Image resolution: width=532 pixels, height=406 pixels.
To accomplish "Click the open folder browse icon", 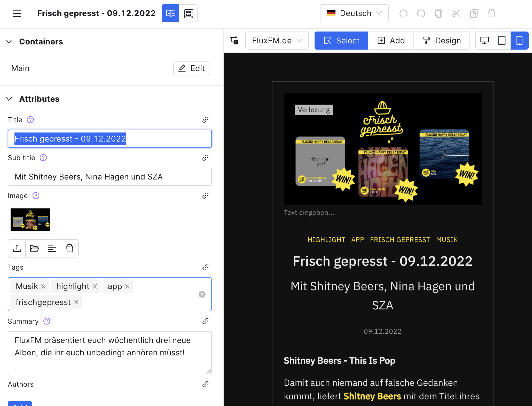I will tap(34, 248).
